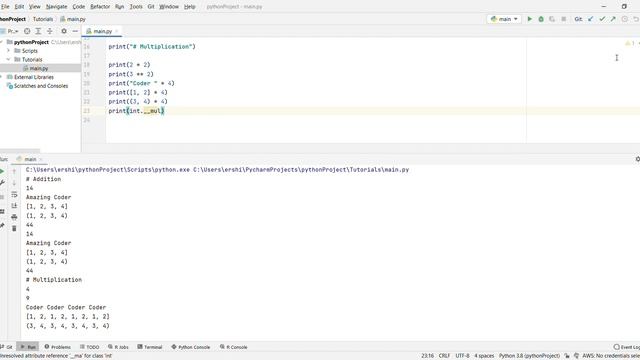Open the Navigate menu
This screenshot has height=360, width=640.
pyautogui.click(x=56, y=7)
